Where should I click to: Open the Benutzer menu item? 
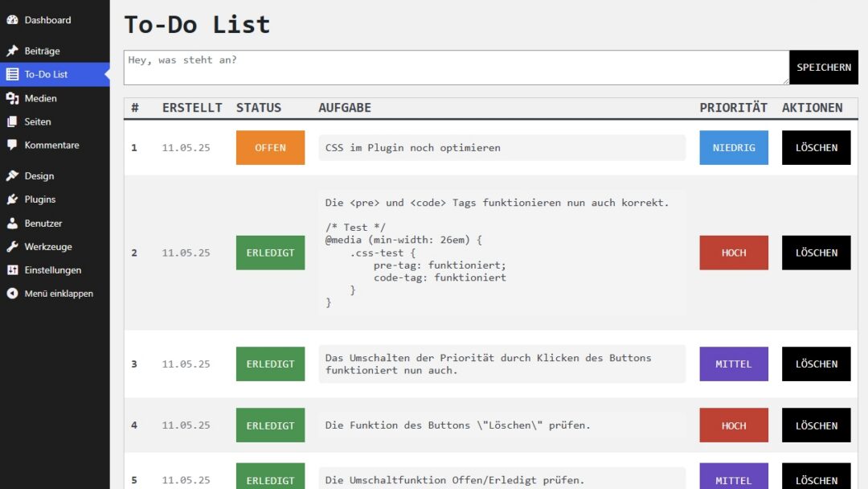pos(43,224)
